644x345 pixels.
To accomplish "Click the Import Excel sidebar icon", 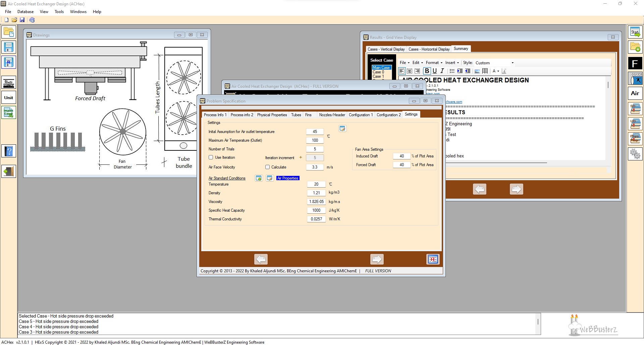I will (x=9, y=112).
